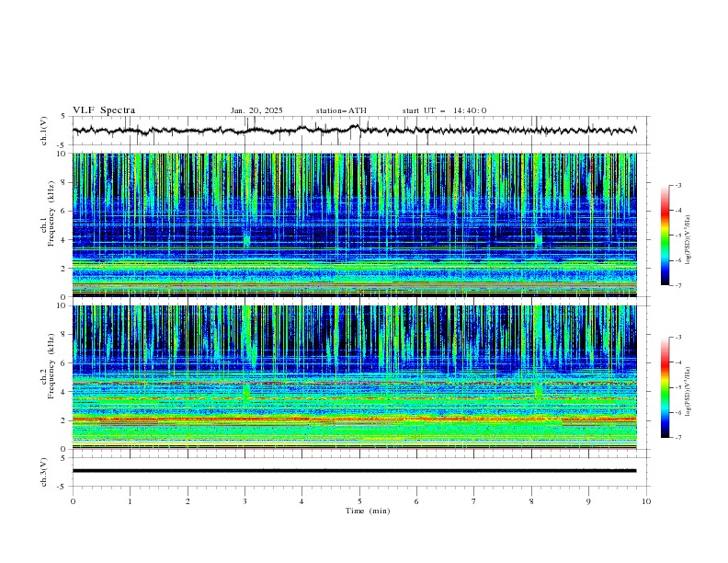Click the 'VLF Spectra' plot title

pyautogui.click(x=104, y=110)
